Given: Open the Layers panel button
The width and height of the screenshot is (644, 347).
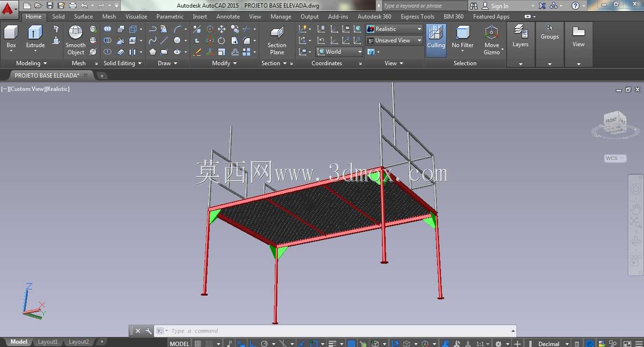Looking at the screenshot, I should point(520,37).
